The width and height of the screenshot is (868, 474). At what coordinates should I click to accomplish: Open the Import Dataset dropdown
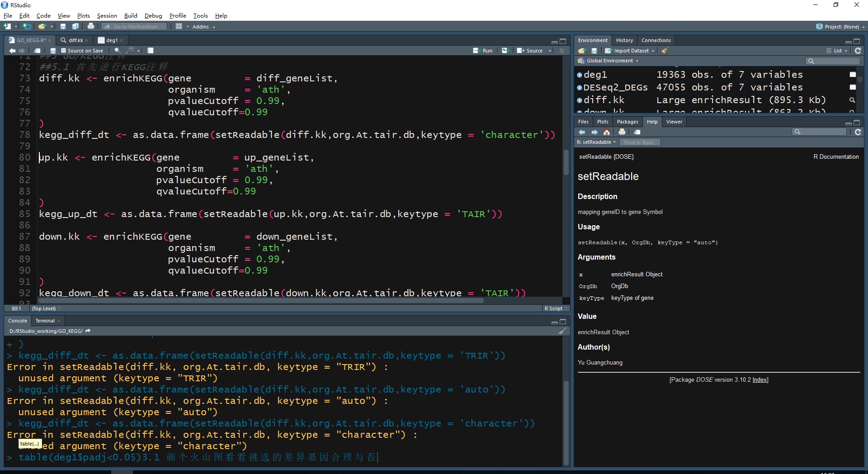(630, 51)
